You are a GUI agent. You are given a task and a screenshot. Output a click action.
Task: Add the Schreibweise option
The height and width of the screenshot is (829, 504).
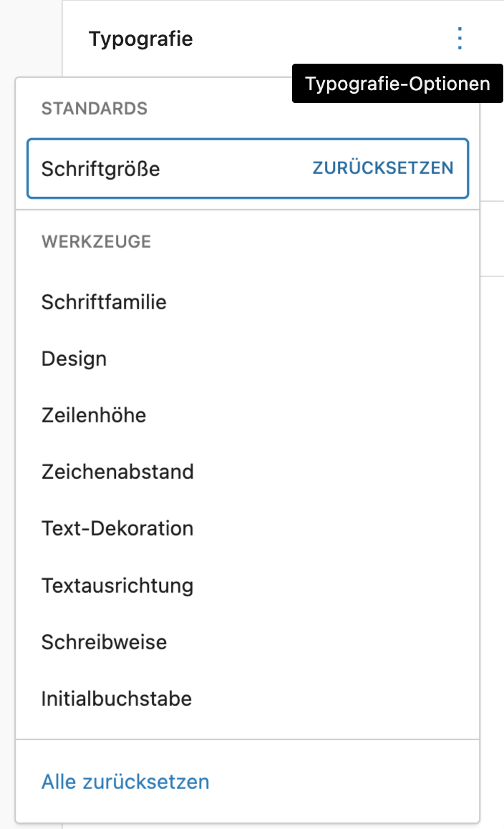click(248, 642)
